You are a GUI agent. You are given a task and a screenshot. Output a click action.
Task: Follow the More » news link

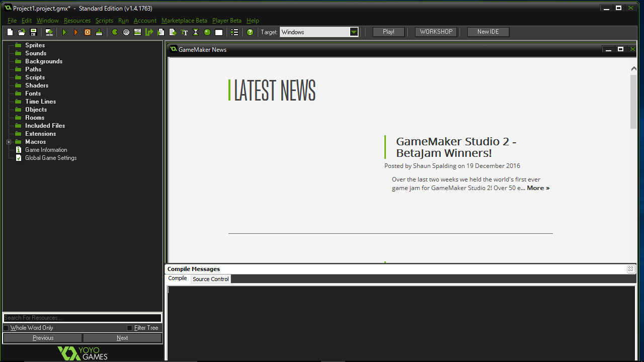pos(538,188)
